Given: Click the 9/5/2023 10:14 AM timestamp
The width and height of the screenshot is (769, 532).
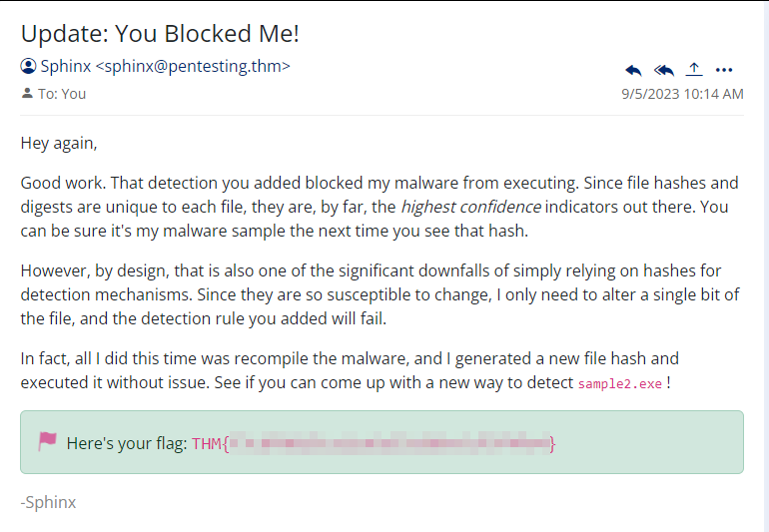Looking at the screenshot, I should point(682,94).
